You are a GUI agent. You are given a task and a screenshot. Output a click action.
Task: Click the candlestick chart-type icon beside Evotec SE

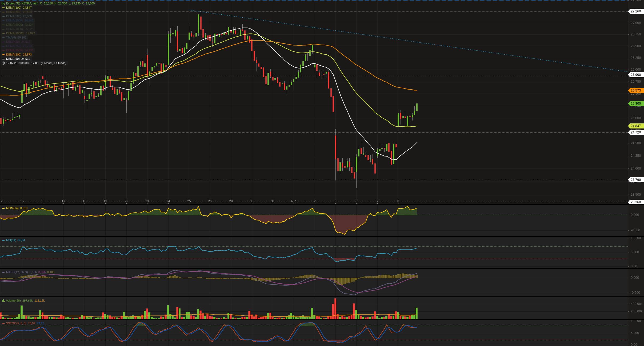(3, 3)
